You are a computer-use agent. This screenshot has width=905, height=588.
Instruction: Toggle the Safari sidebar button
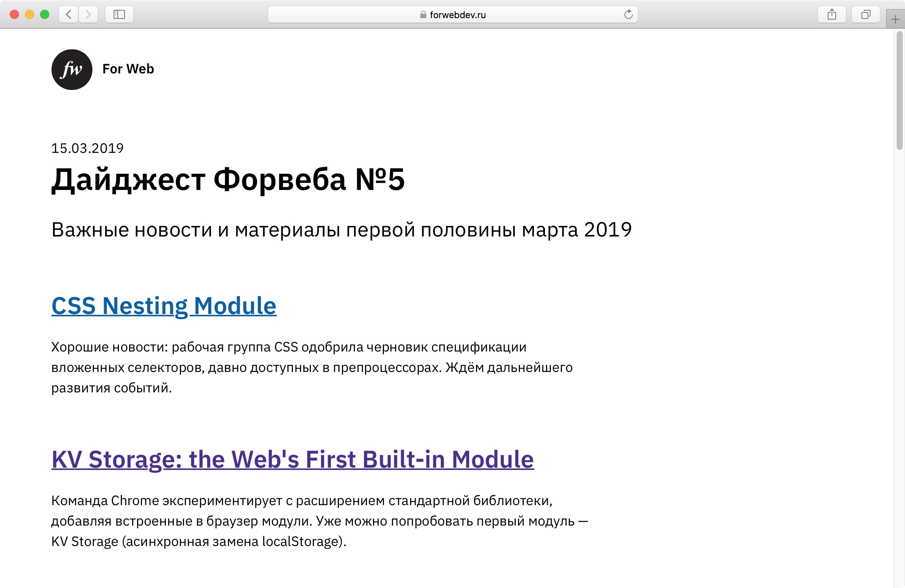tap(119, 14)
